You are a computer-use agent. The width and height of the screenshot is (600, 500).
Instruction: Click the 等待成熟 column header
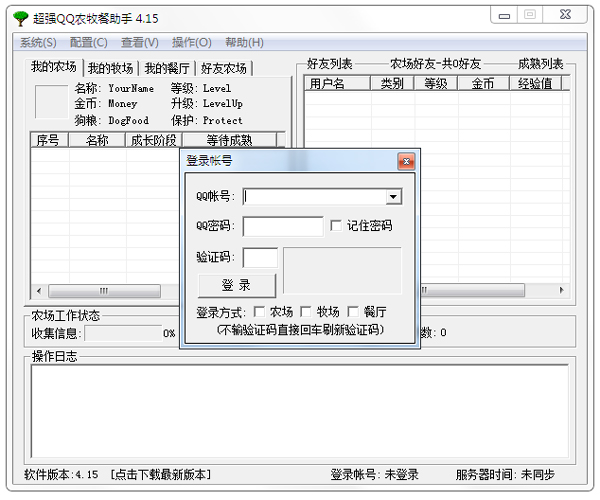229,140
